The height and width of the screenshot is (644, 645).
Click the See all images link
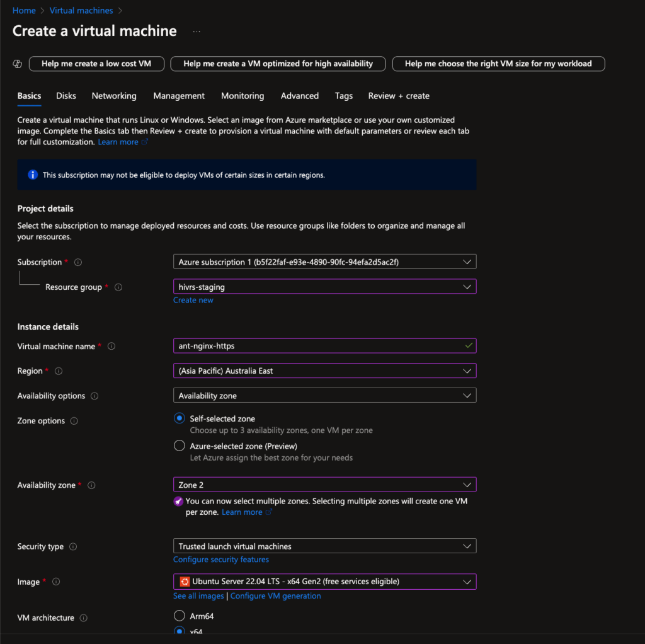(x=198, y=596)
